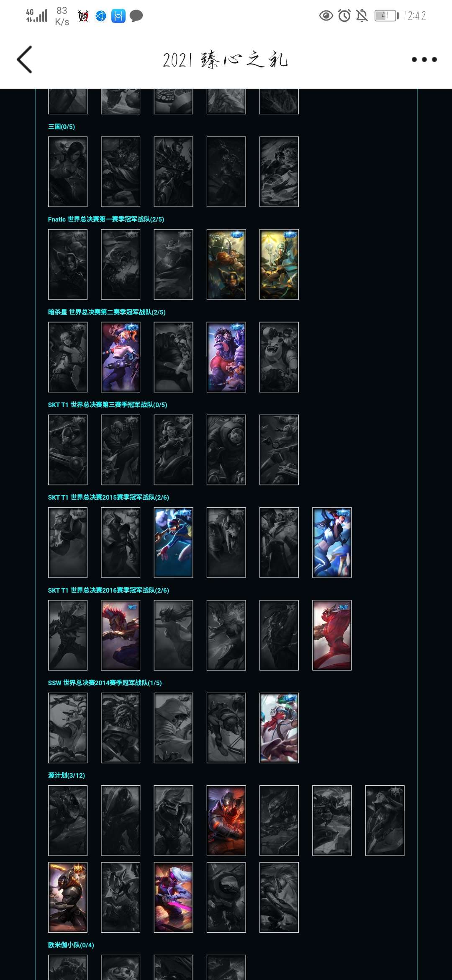Open last colored skin in Fnatic row
Screen dimensions: 452x980
(279, 264)
